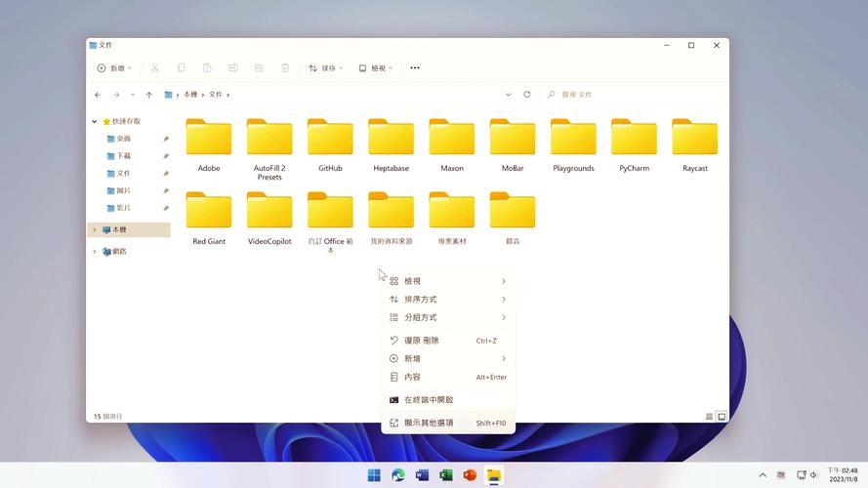Image resolution: width=868 pixels, height=488 pixels.
Task: Select the MoBar folder
Action: pyautogui.click(x=513, y=145)
